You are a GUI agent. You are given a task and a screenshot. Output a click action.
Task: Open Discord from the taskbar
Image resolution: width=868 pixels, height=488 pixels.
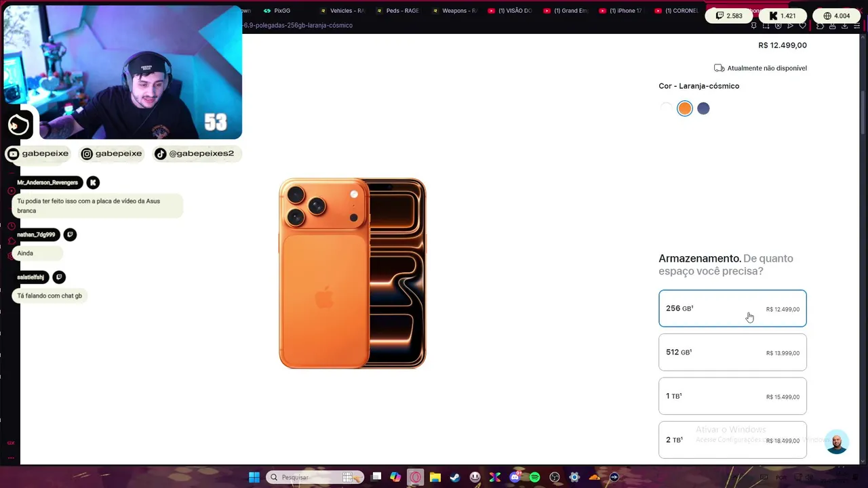click(515, 477)
